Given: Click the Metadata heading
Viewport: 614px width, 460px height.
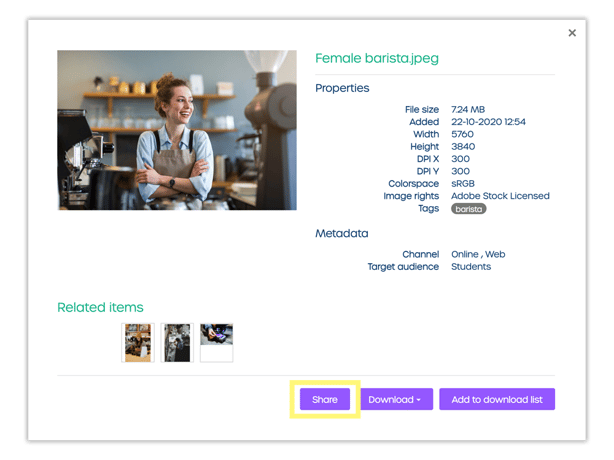Looking at the screenshot, I should [x=342, y=233].
